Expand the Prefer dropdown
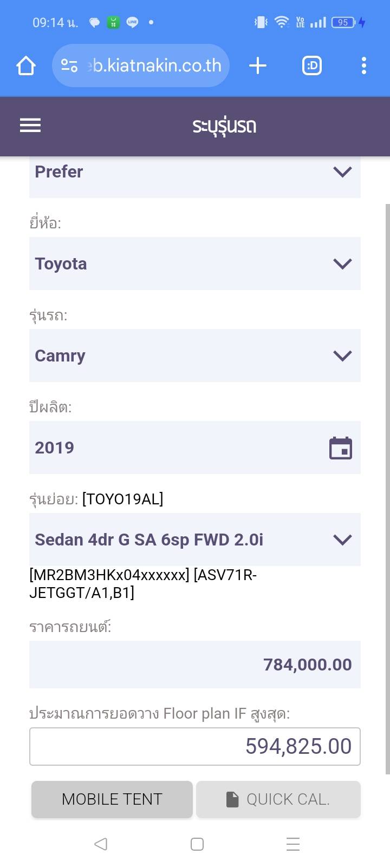The height and width of the screenshot is (868, 390). [x=195, y=173]
